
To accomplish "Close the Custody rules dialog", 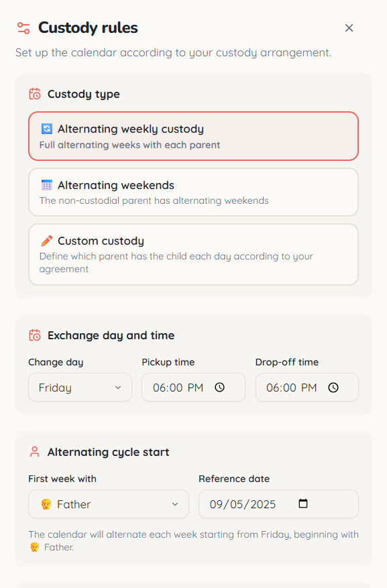I will point(349,28).
